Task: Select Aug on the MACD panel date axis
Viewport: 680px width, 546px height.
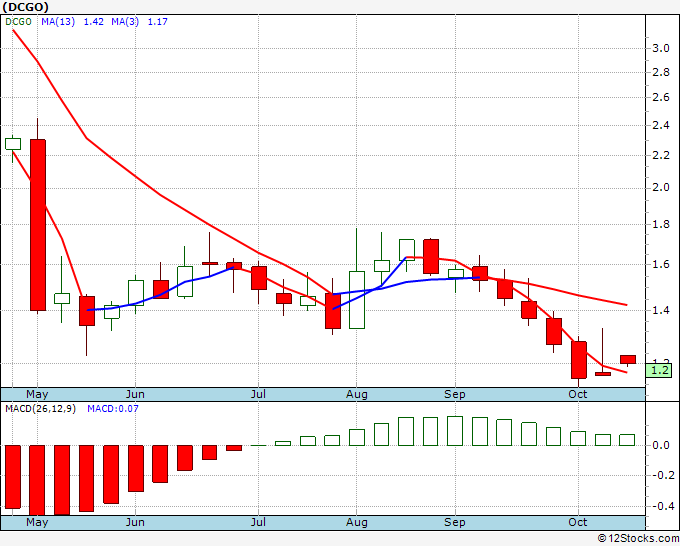Action: pyautogui.click(x=356, y=522)
